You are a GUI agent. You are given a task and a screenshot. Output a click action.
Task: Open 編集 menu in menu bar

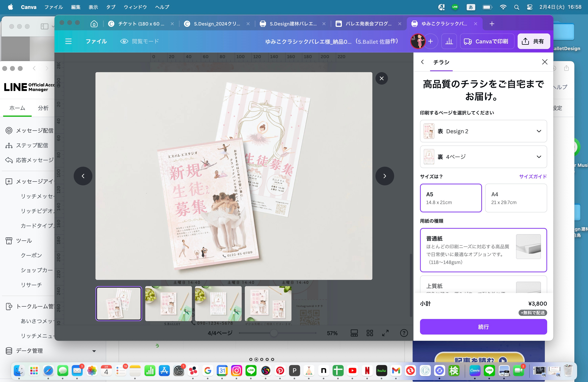pos(76,7)
